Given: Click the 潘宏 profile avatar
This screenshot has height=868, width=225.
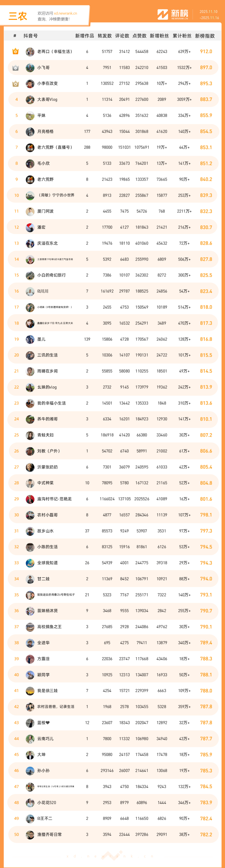Looking at the screenshot, I should pos(30,227).
